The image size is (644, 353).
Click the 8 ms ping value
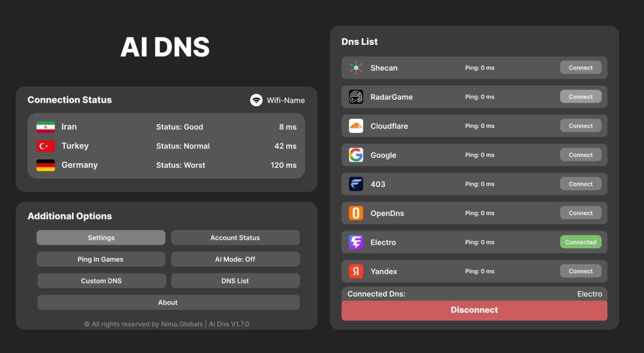288,127
